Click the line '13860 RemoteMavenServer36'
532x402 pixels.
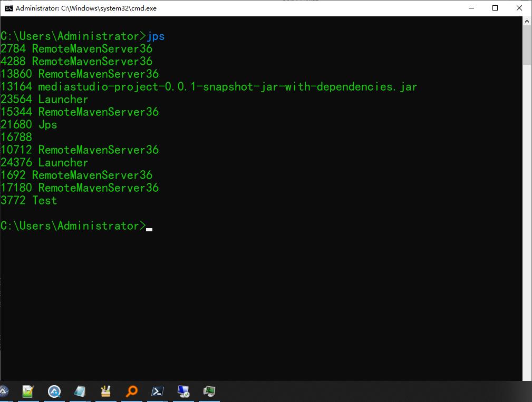point(80,74)
